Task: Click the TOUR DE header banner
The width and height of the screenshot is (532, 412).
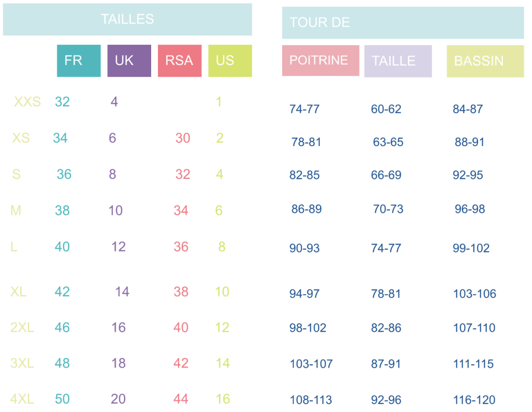Action: (403, 23)
